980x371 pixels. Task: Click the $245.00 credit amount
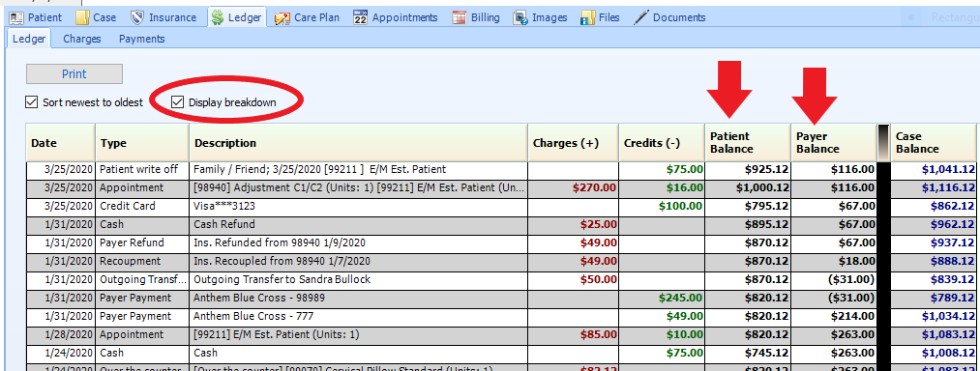[x=680, y=298]
